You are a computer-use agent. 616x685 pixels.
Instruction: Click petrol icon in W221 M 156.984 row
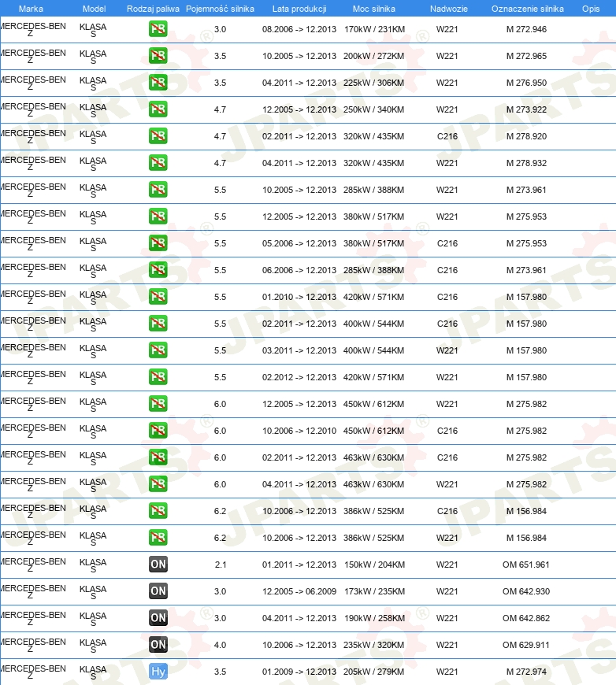pos(158,538)
